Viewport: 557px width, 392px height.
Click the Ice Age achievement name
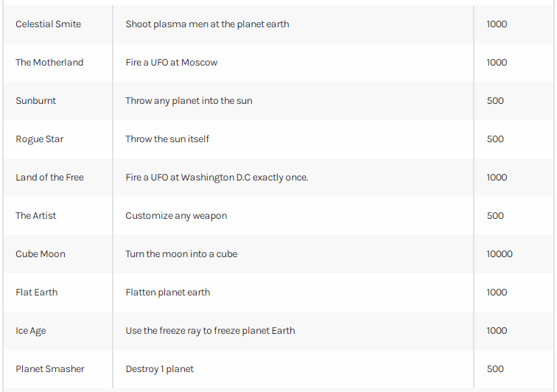pyautogui.click(x=30, y=331)
